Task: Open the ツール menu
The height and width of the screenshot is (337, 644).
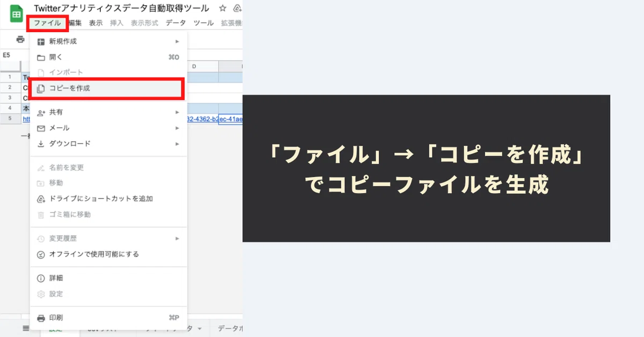Action: tap(203, 23)
